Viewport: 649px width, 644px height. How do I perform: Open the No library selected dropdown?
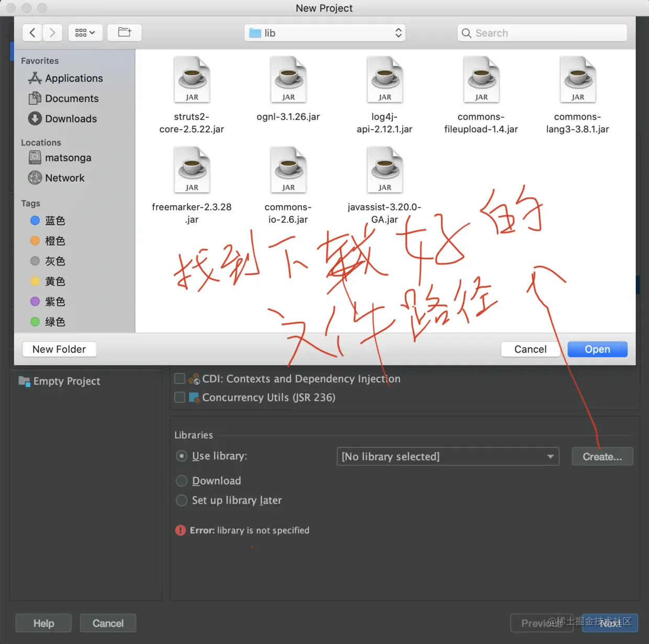448,457
